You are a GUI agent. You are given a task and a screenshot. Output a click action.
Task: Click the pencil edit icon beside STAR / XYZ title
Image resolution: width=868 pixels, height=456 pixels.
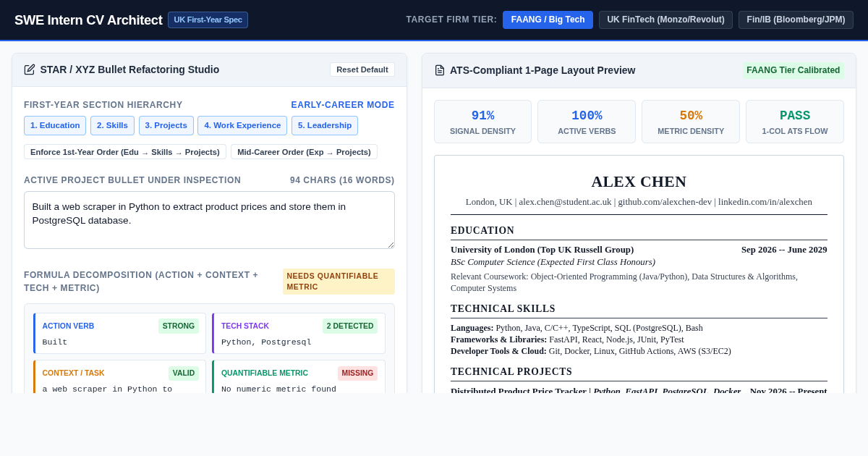(30, 69)
